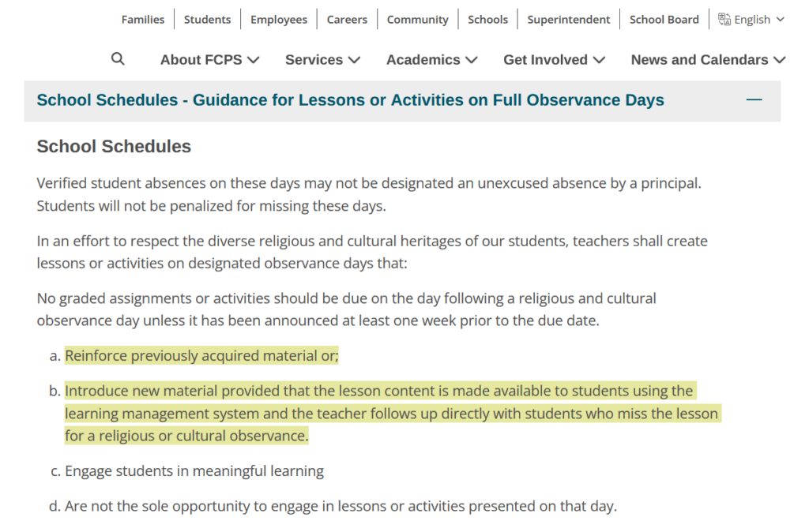Change site language via English dropdown
Image resolution: width=809 pixels, height=532 pixels.
point(749,19)
